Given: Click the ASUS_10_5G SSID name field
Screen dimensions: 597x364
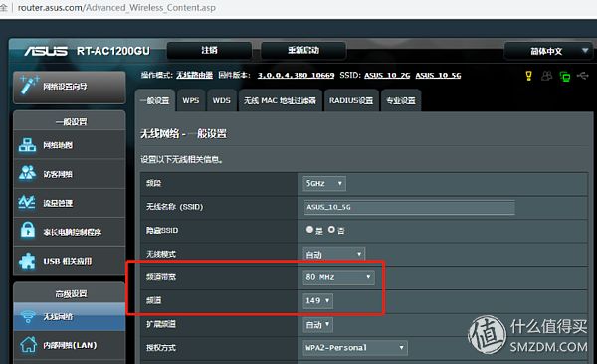Looking at the screenshot, I should pyautogui.click(x=409, y=207).
